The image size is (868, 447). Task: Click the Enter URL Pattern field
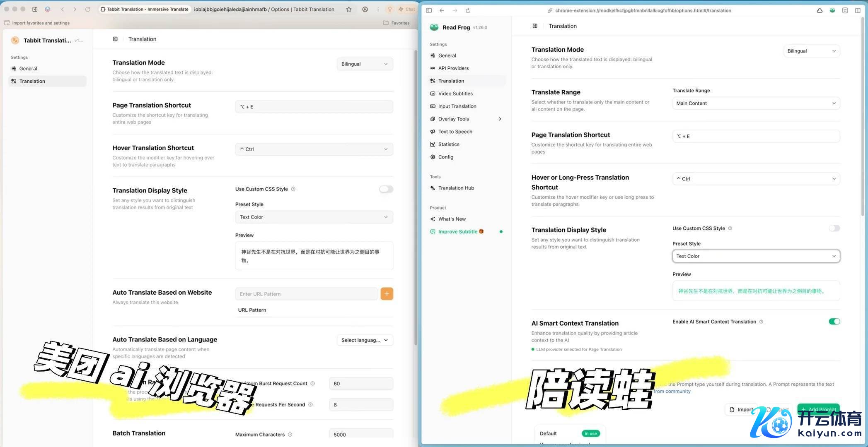tap(306, 294)
